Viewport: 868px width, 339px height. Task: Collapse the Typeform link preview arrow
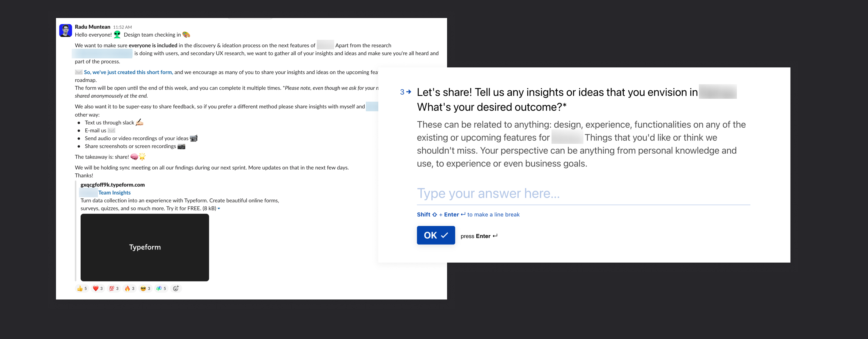click(x=219, y=209)
